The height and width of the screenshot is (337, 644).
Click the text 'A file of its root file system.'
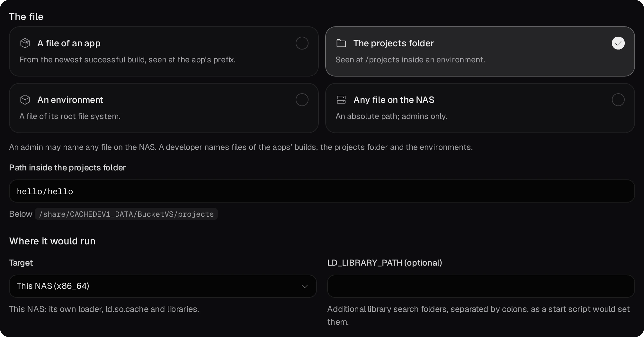[70, 116]
